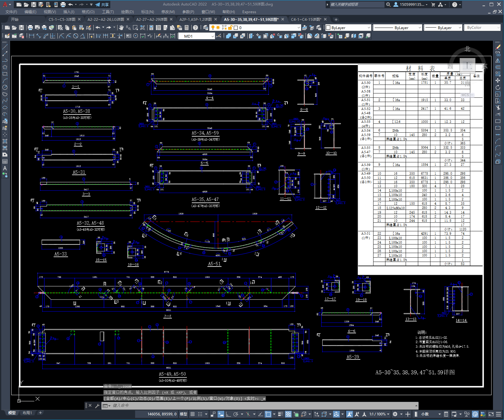
Task: Open the Help question mark in standard toolbar
Action: (x=195, y=28)
